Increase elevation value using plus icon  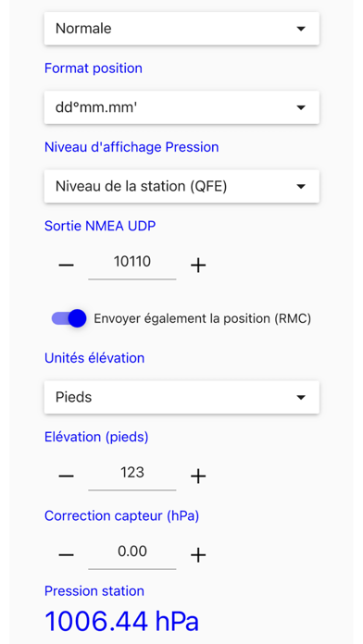pyautogui.click(x=198, y=476)
